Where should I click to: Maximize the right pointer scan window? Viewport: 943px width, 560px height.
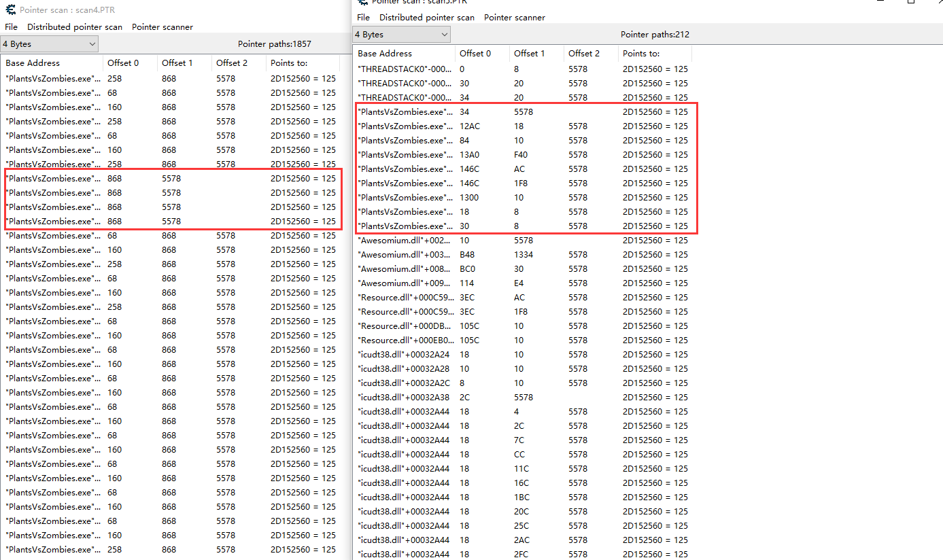[x=910, y=2]
